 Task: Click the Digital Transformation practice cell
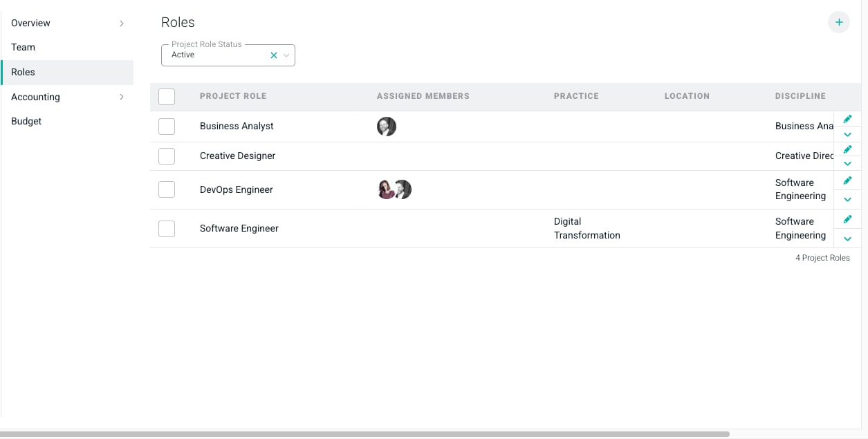[587, 228]
